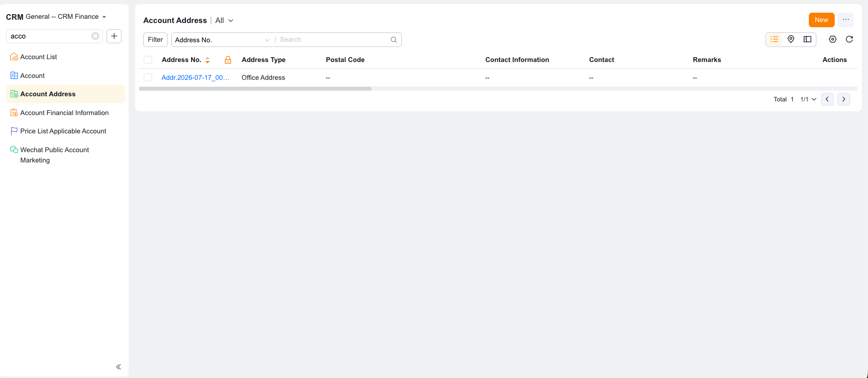Focus the Search input field
This screenshot has height=378, width=868.
click(334, 40)
